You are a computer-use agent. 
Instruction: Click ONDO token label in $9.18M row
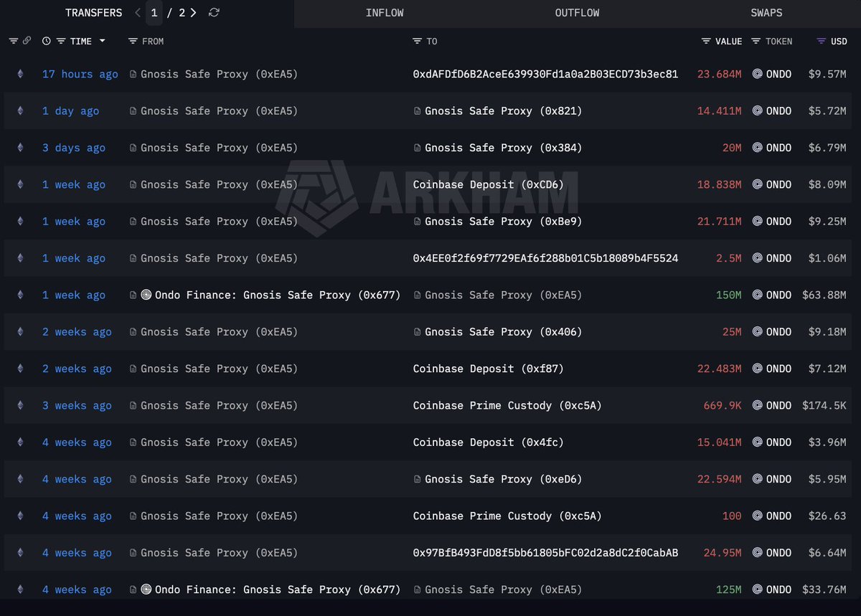[x=778, y=332]
